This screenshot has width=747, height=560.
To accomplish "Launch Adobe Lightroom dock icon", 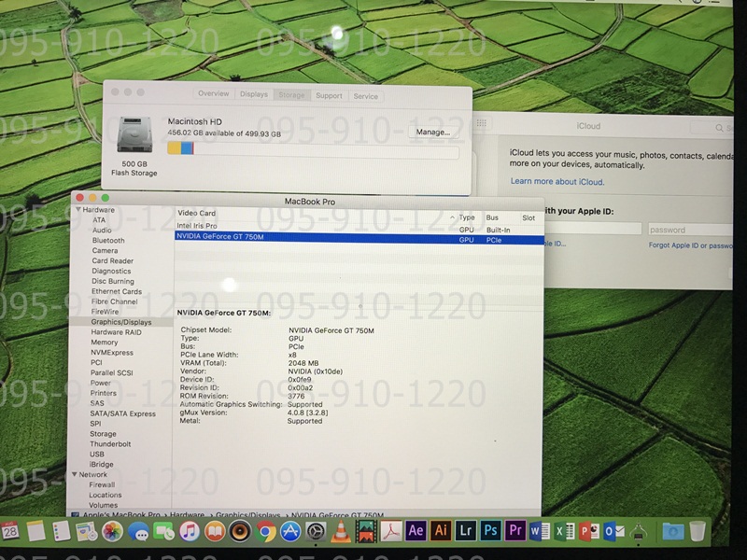I will 466,531.
